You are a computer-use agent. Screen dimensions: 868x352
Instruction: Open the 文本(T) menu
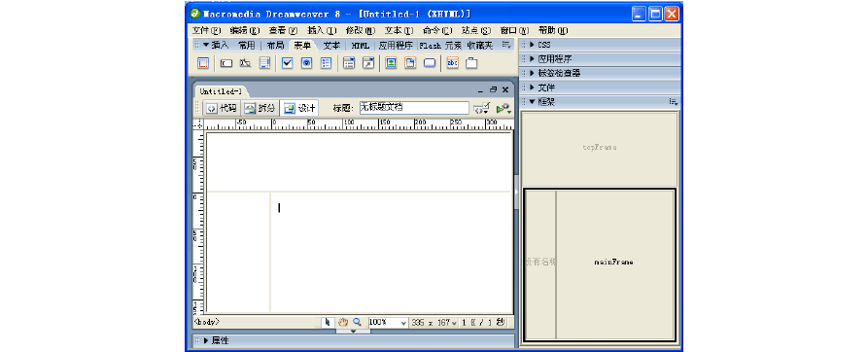399,31
